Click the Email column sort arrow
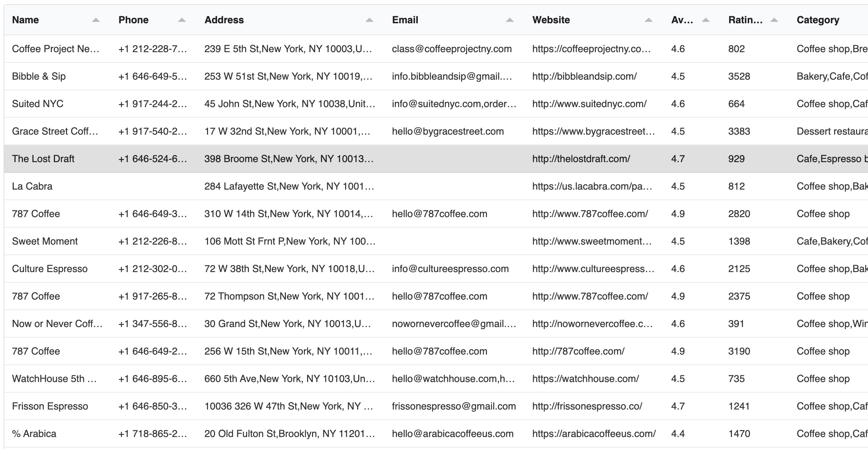Viewport: 868px width, 449px height. point(510,20)
